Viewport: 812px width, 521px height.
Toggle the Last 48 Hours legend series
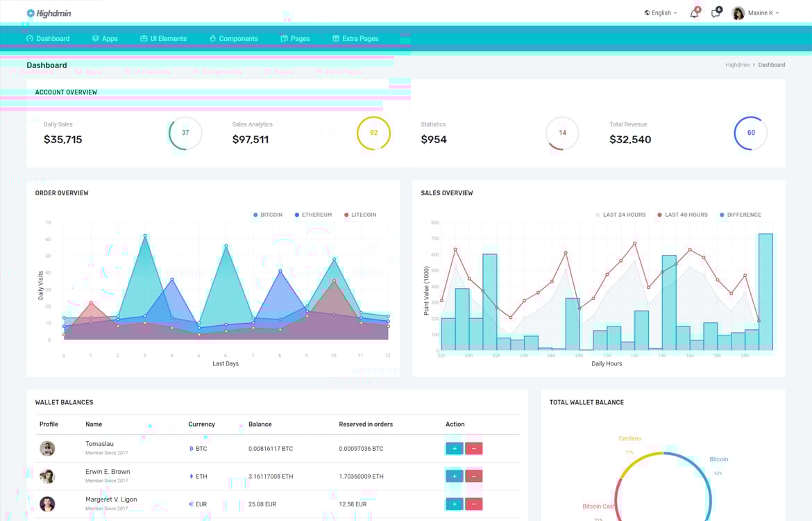[682, 215]
